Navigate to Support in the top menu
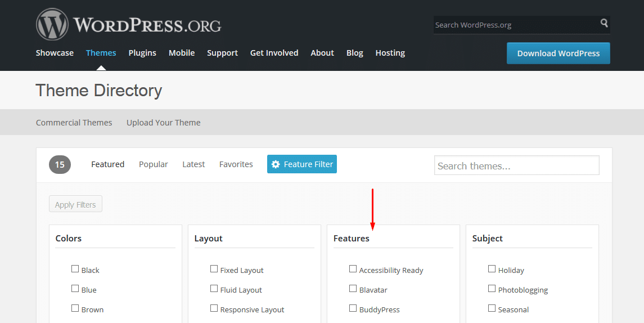 222,53
